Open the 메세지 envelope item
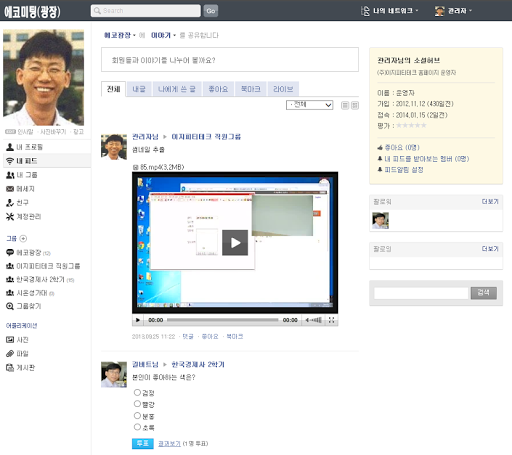The height and width of the screenshot is (455, 512). [x=20, y=189]
